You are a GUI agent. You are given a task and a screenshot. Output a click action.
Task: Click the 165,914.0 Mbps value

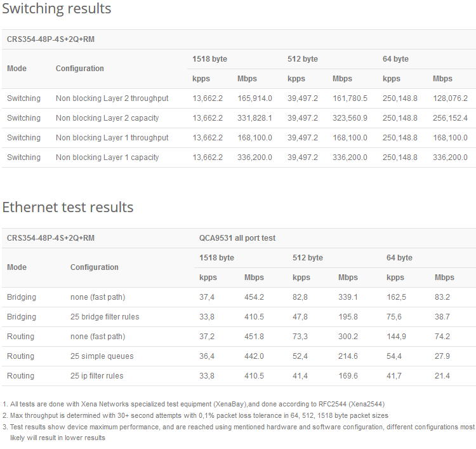[255, 98]
